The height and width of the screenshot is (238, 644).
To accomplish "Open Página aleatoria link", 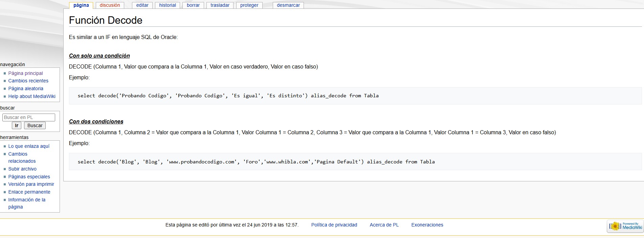I will pos(26,88).
